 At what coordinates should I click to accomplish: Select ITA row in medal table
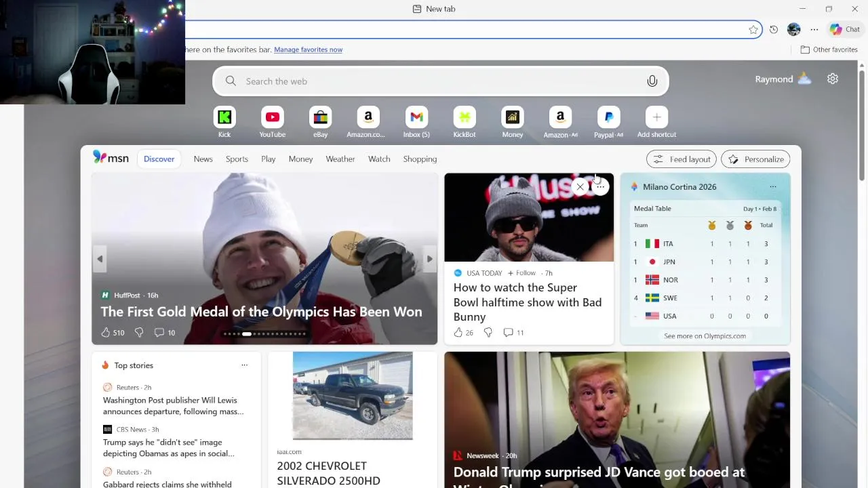coord(705,243)
